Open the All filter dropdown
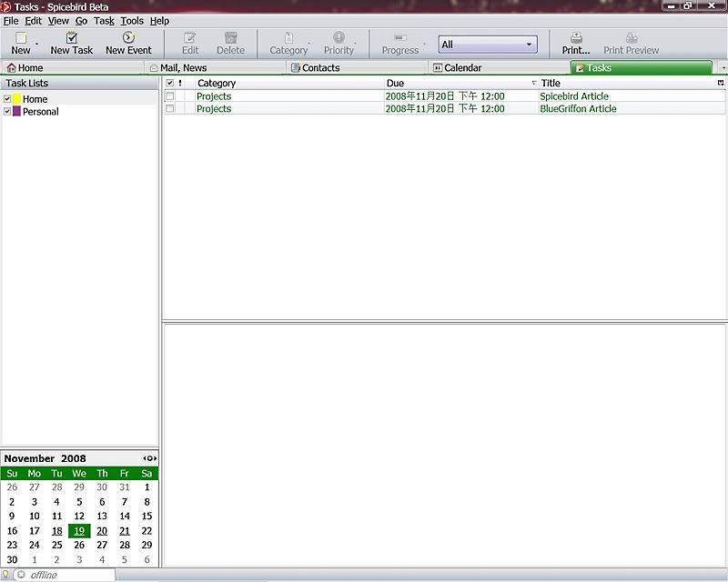Image resolution: width=728 pixels, height=582 pixels. [488, 45]
